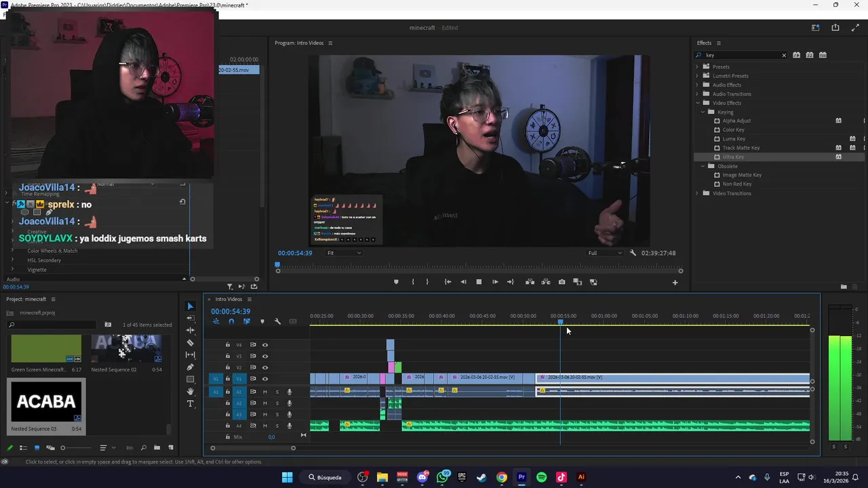Viewport: 868px width, 488px height.
Task: Collapse Video Effects folder
Action: click(x=697, y=103)
